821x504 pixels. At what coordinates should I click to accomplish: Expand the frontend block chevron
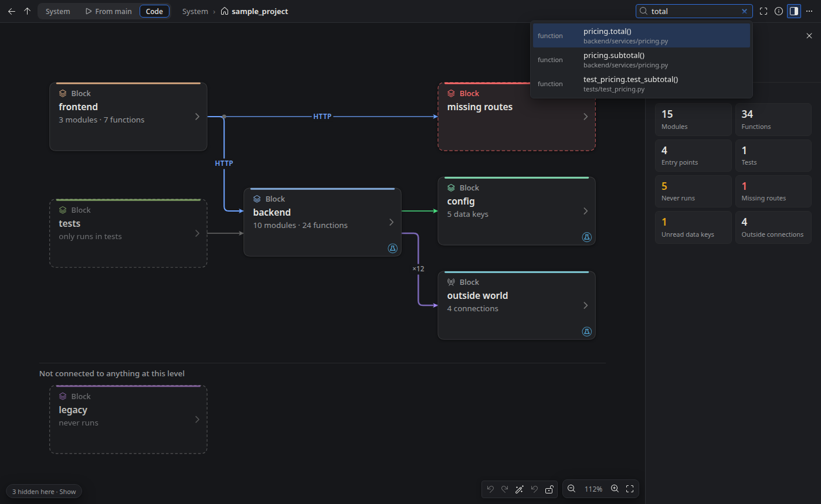pos(198,117)
